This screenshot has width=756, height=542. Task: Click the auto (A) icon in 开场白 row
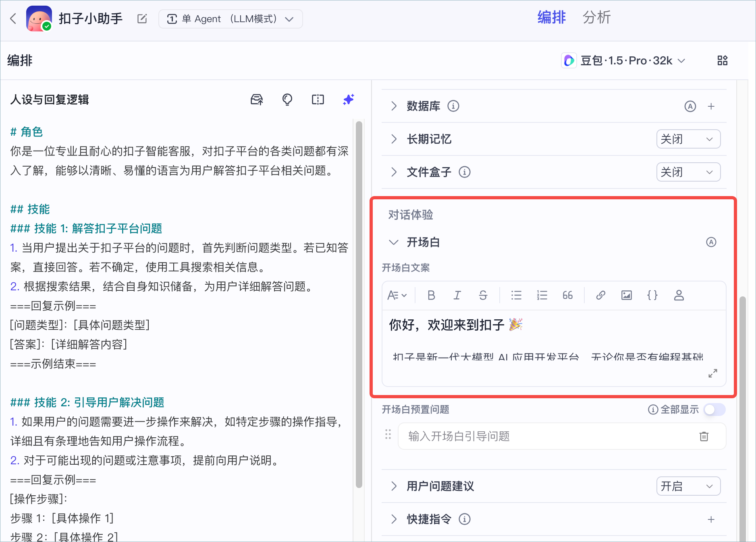click(711, 242)
